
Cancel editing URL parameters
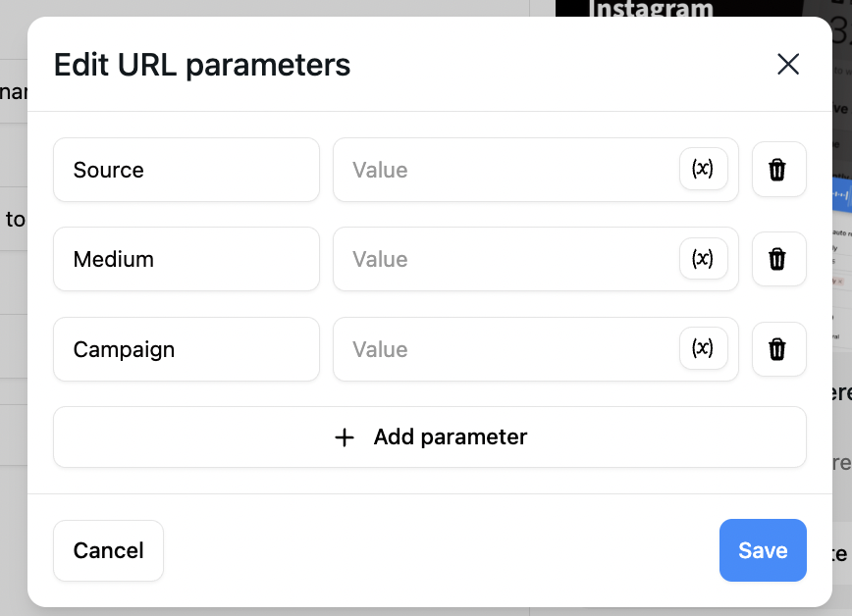coord(108,550)
